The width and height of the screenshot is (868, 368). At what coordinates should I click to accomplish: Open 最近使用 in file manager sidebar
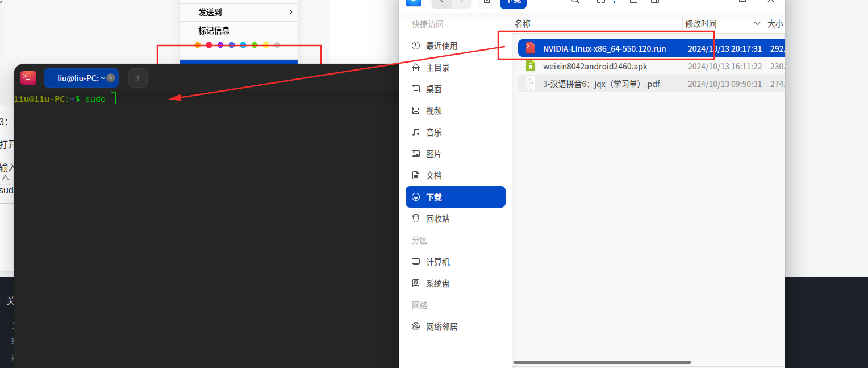coord(456,46)
